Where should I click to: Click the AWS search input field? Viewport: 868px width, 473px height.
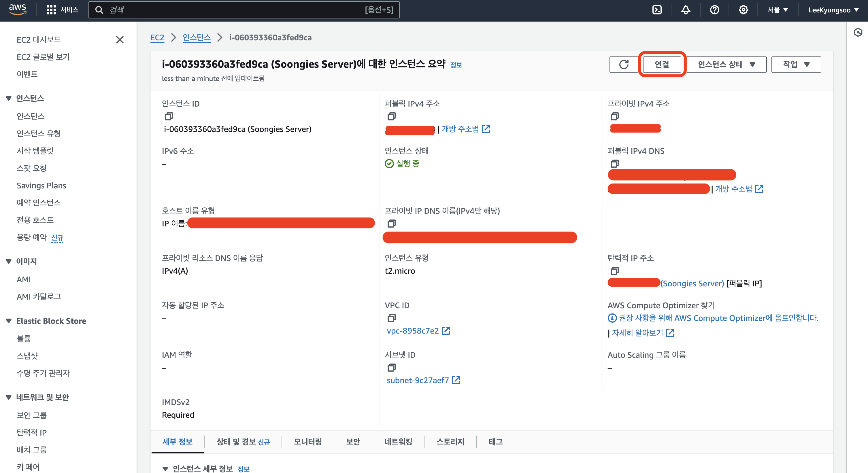[x=244, y=10]
